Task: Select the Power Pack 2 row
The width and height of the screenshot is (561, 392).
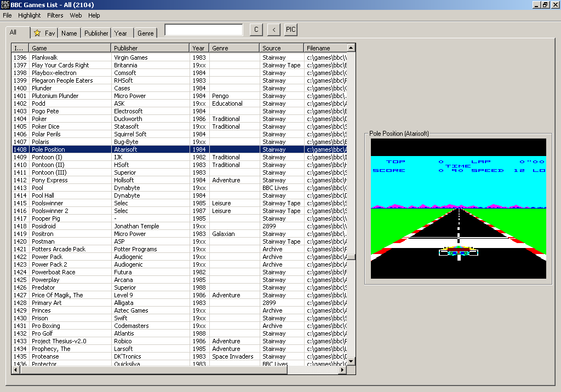Action: coord(179,264)
